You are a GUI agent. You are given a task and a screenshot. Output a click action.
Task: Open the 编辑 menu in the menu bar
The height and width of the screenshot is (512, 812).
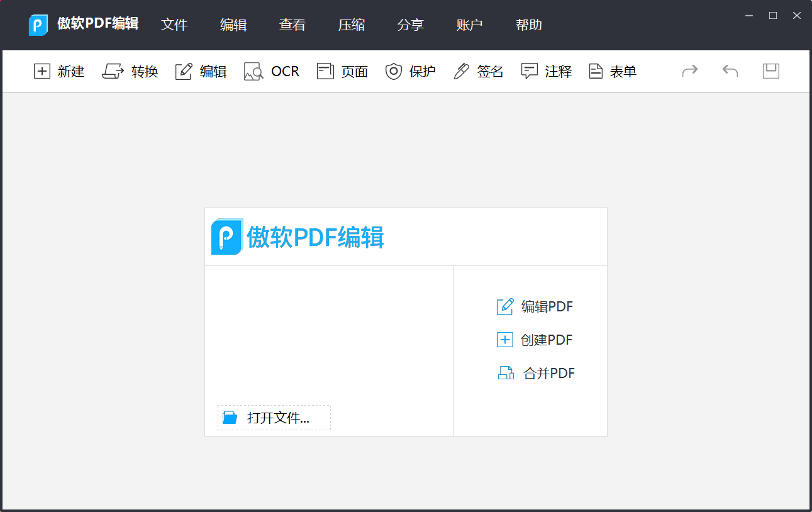[233, 25]
